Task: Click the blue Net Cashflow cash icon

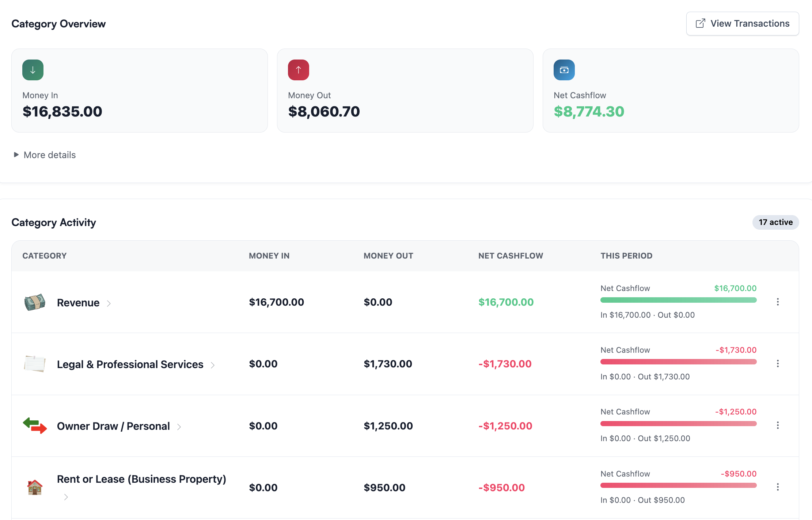Action: (x=564, y=70)
